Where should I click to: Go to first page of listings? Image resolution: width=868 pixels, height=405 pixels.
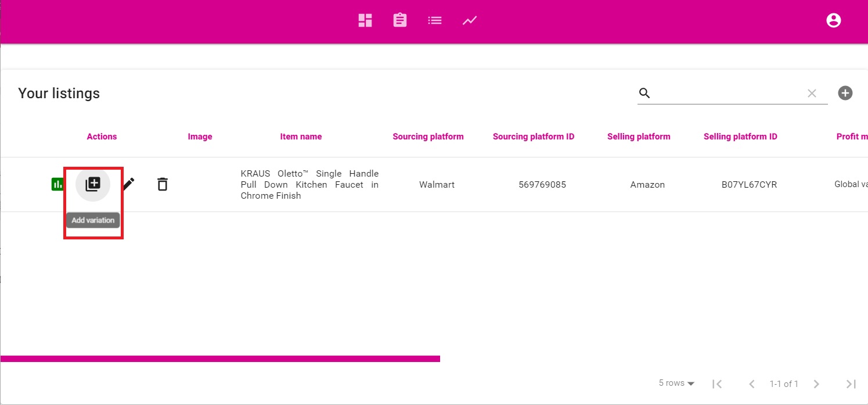(717, 384)
